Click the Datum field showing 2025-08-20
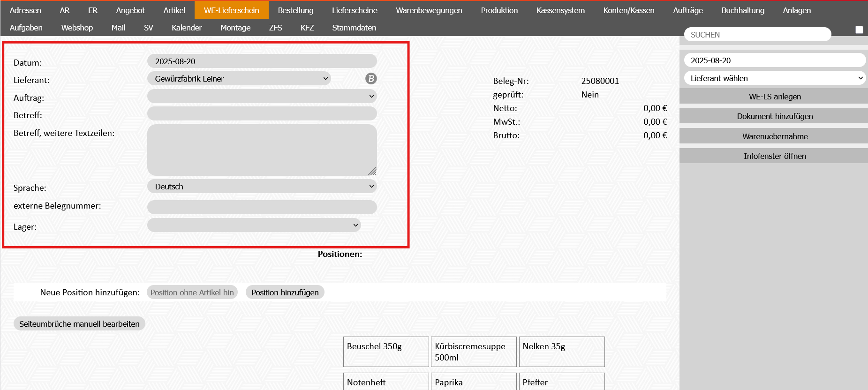Image resolution: width=868 pixels, height=390 pixels. 262,61
